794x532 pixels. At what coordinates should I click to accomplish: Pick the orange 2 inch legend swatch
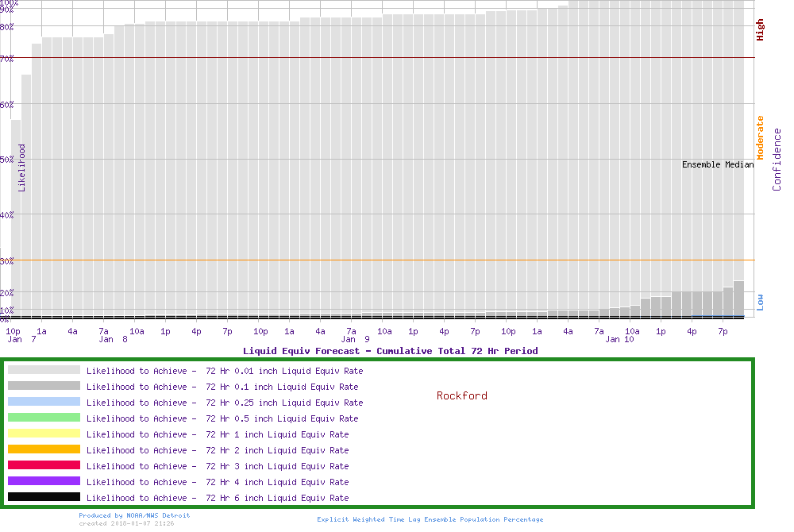(44, 449)
